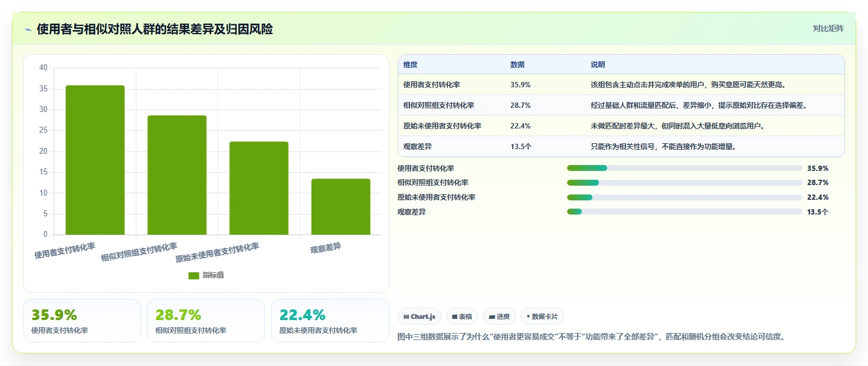This screenshot has width=868, height=366.
Task: Click description starting 该组包含主动点击
Action: point(688,85)
